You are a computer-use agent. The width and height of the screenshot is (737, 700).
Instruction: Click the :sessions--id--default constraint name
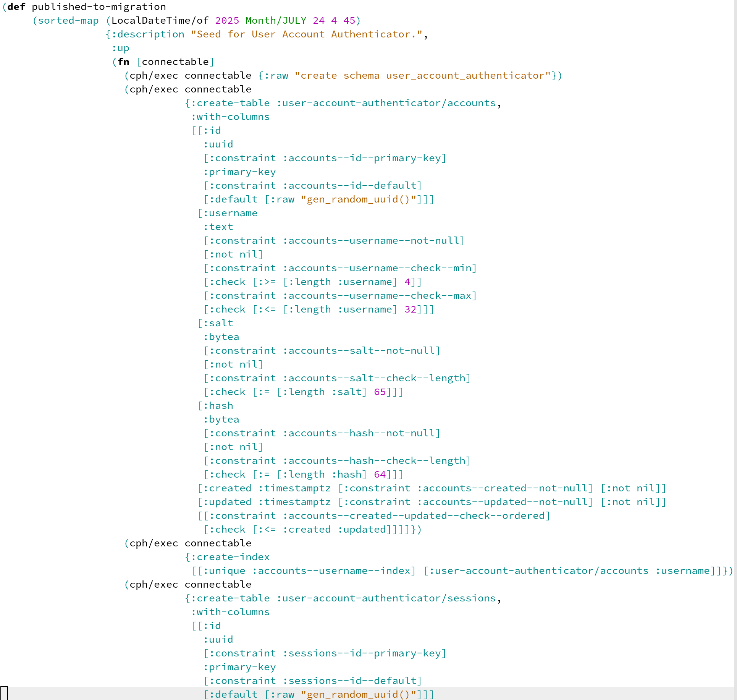pyautogui.click(x=349, y=681)
